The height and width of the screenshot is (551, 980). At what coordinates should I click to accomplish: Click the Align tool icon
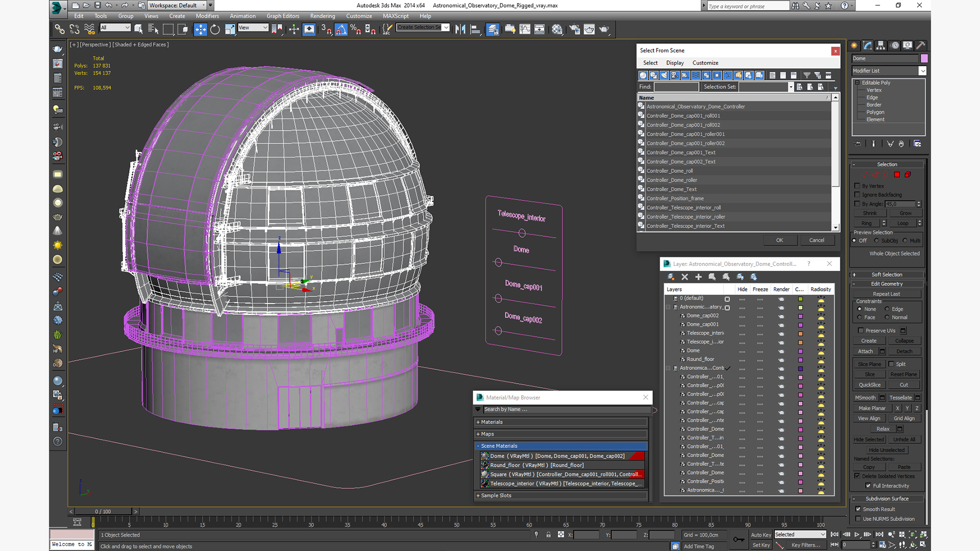(475, 29)
